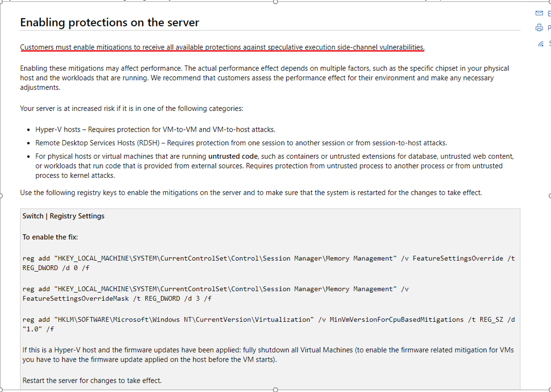Screen dimensions: 551x392
Task: Click the 'Switch | Registry Settings' box header
Action: [x=63, y=216]
